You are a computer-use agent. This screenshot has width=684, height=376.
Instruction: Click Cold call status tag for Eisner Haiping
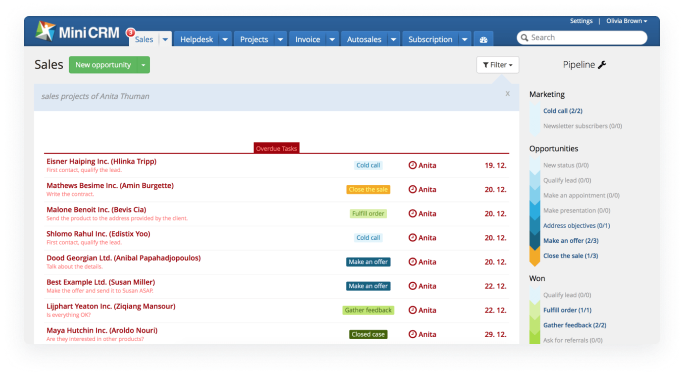pyautogui.click(x=368, y=165)
